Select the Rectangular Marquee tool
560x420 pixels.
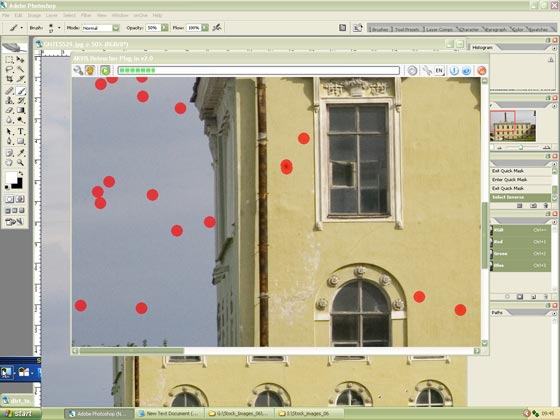tap(9, 60)
